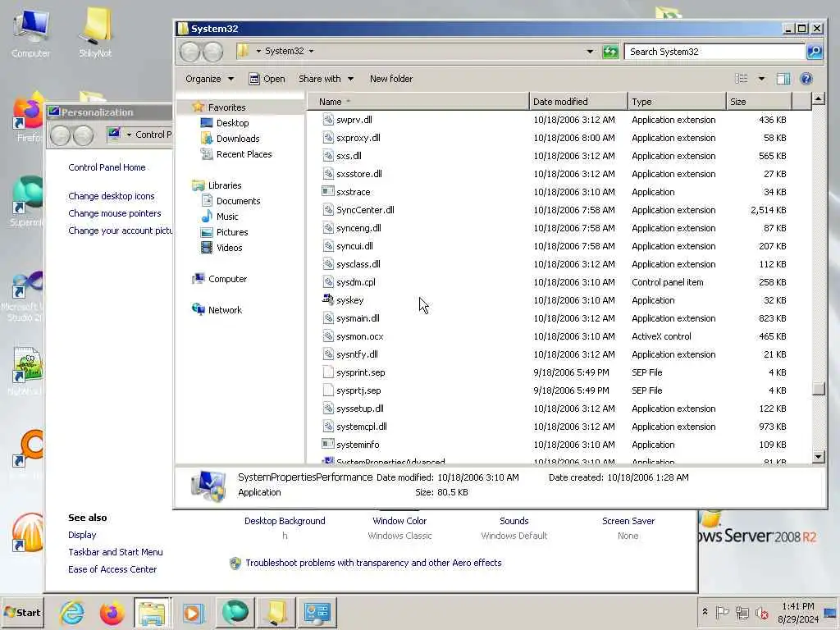The height and width of the screenshot is (630, 840).
Task: Toggle the preview pane icon
Action: click(783, 79)
